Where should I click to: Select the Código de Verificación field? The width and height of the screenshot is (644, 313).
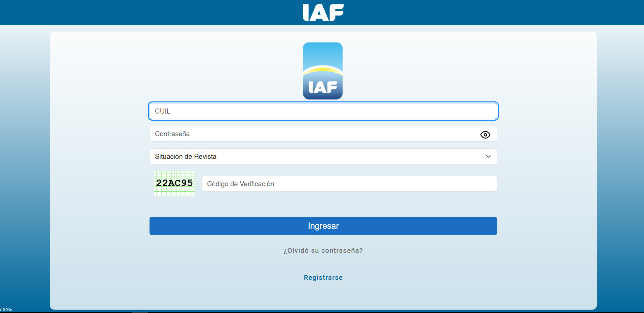pyautogui.click(x=349, y=184)
